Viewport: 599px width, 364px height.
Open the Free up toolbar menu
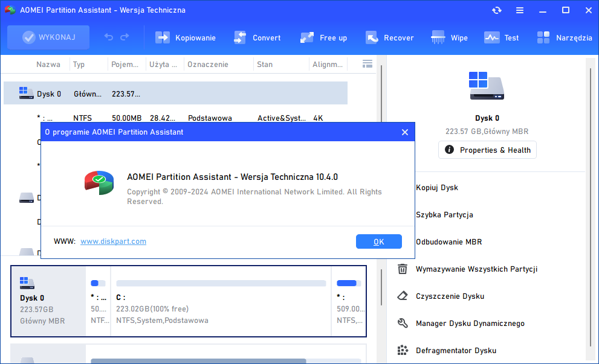click(x=323, y=38)
